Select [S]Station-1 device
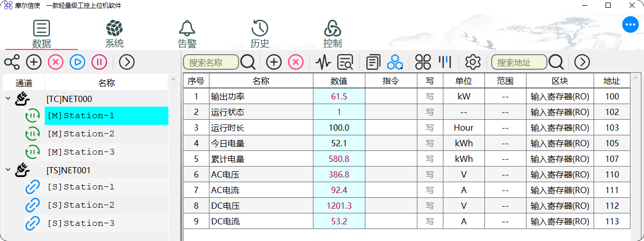644x241 pixels. pyautogui.click(x=107, y=187)
